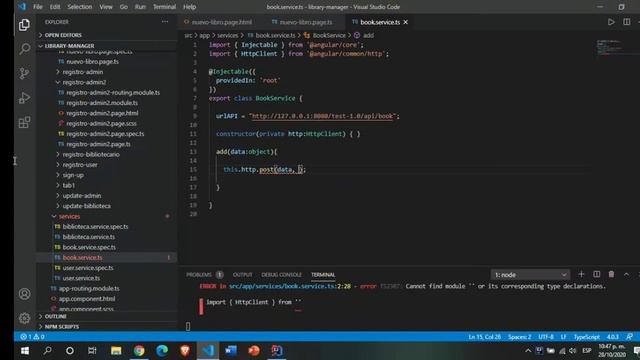Switch to the Output panel tab
The image size is (640, 360).
point(242,275)
